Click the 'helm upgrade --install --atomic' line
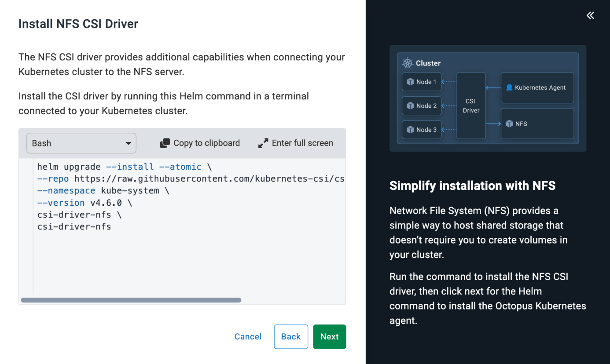This screenshot has height=364, width=610. (x=125, y=167)
